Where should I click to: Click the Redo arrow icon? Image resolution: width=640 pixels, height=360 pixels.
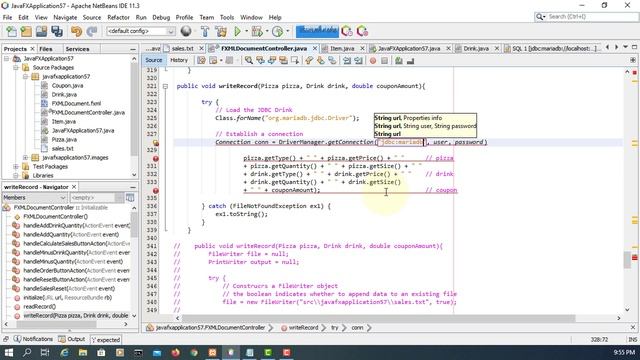click(92, 31)
